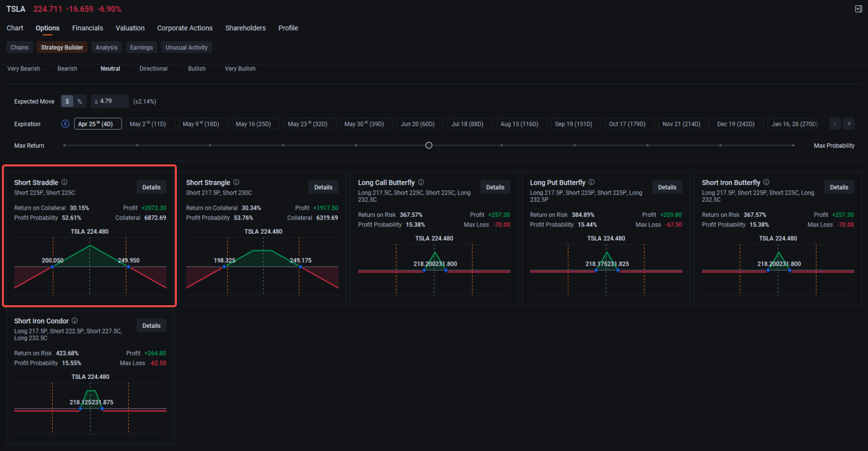
Task: Page expirations left with the arrow
Action: [x=835, y=124]
